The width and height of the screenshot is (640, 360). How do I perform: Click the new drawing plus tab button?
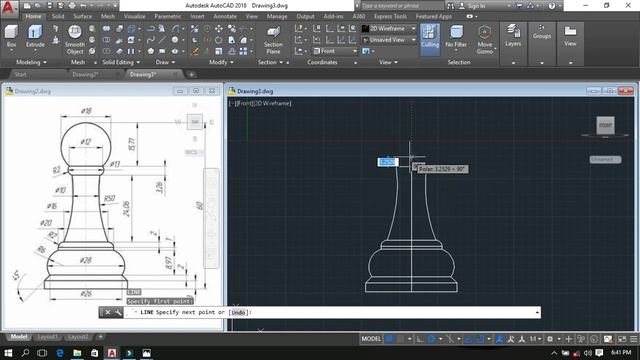[191, 75]
